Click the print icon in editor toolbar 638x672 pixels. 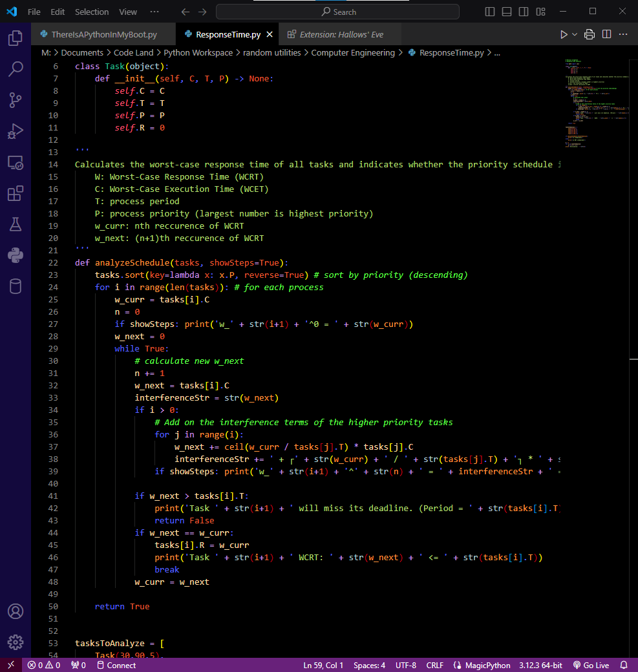pos(590,34)
